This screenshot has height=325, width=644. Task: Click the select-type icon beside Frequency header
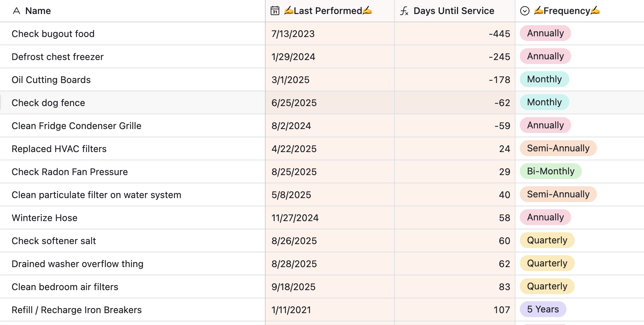[x=524, y=11]
